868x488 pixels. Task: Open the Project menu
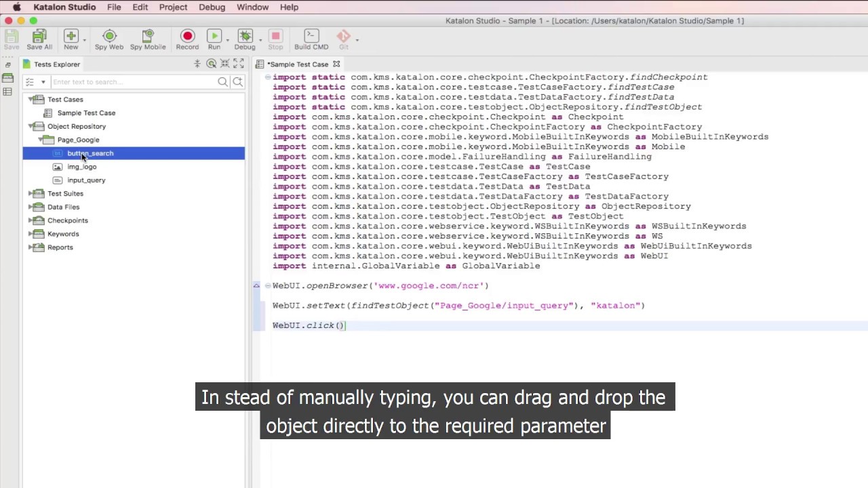(173, 7)
